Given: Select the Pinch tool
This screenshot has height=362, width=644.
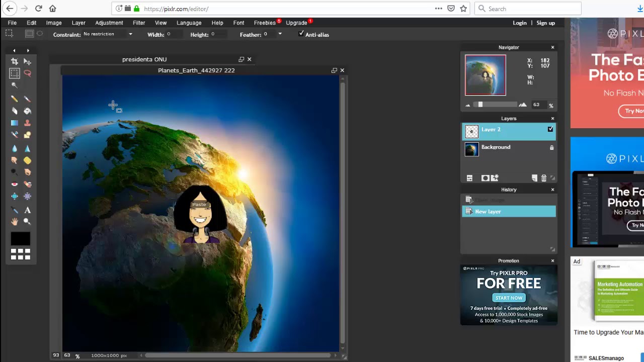Looking at the screenshot, I should 27,197.
